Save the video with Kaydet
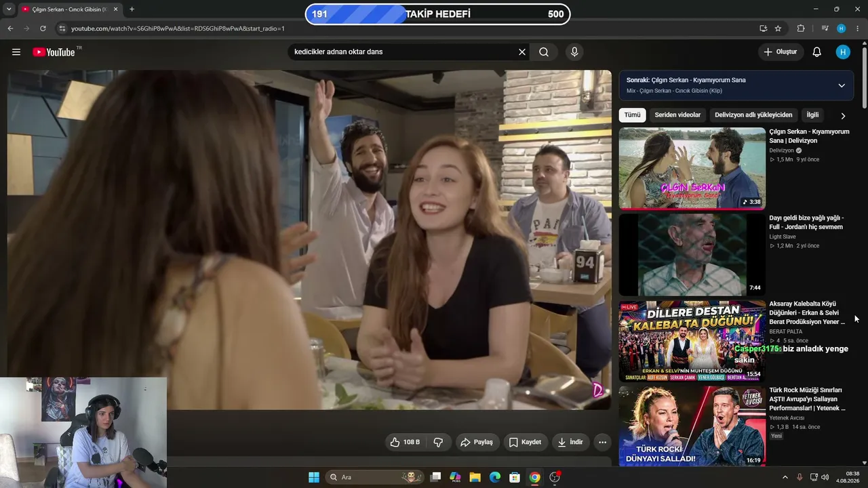The image size is (868, 488). 525,442
